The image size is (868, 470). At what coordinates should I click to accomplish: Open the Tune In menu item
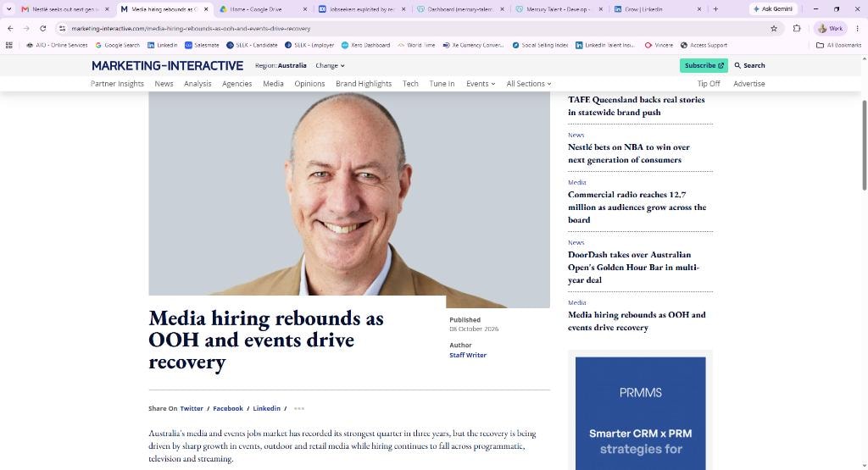tap(442, 84)
